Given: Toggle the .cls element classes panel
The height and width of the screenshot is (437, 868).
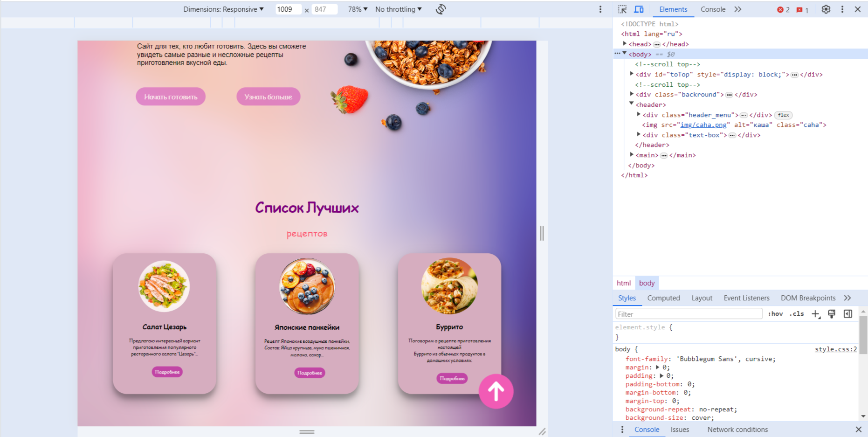Looking at the screenshot, I should pos(797,314).
